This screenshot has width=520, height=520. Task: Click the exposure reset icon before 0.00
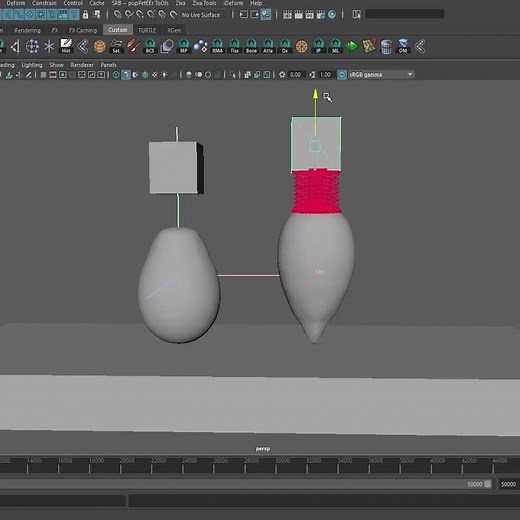pyautogui.click(x=282, y=75)
